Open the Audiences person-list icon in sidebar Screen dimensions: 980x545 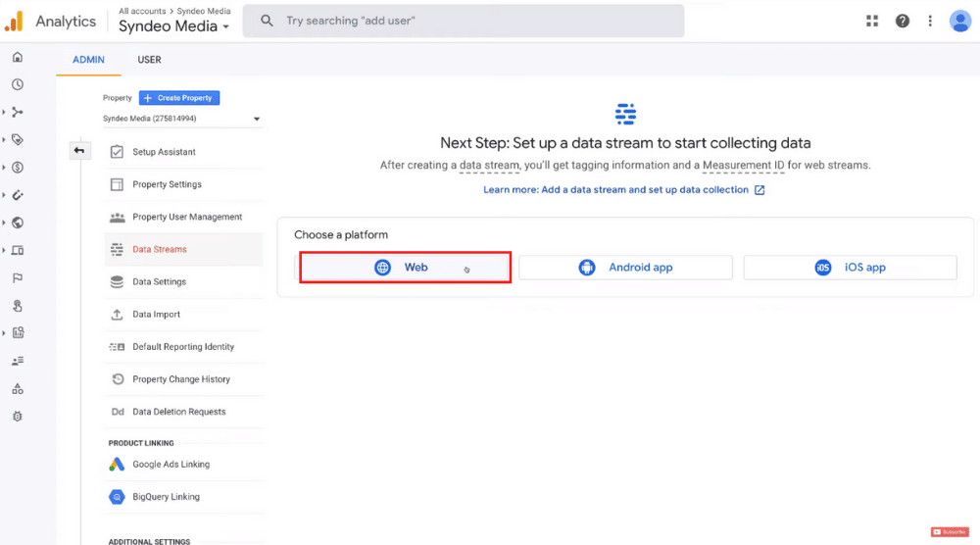[18, 361]
